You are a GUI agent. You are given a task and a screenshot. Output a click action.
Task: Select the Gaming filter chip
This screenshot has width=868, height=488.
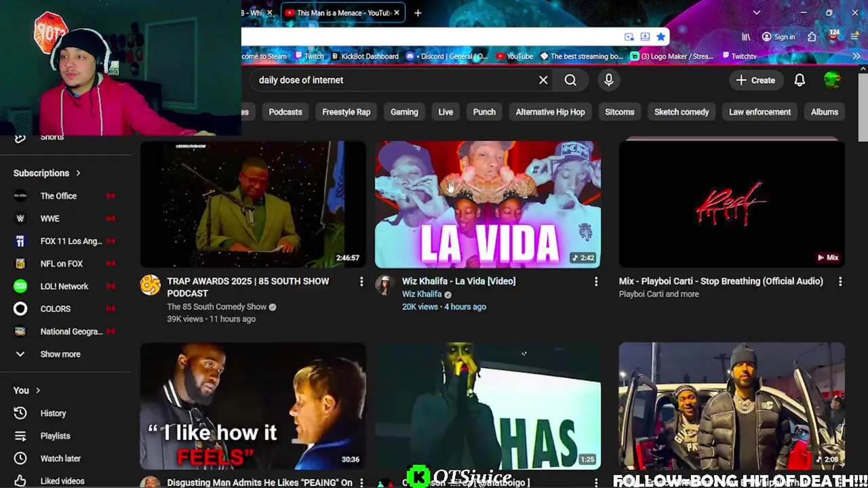404,112
